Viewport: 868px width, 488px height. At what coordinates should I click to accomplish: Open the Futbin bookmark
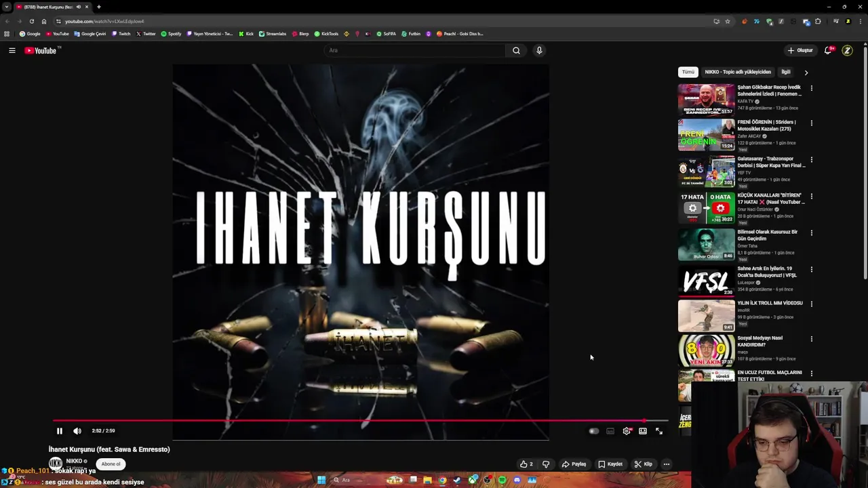[x=411, y=34]
